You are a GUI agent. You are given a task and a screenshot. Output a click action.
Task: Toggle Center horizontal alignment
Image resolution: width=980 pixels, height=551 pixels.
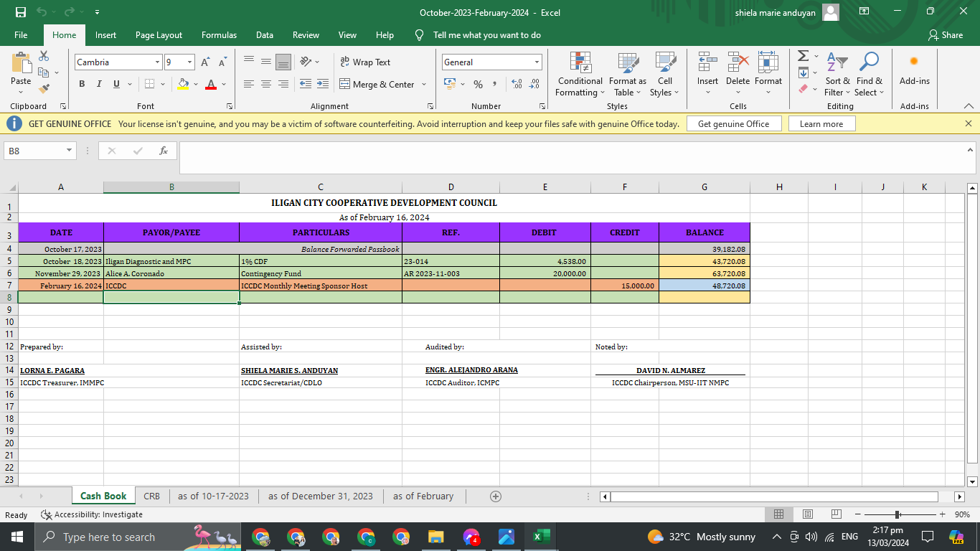click(x=266, y=84)
